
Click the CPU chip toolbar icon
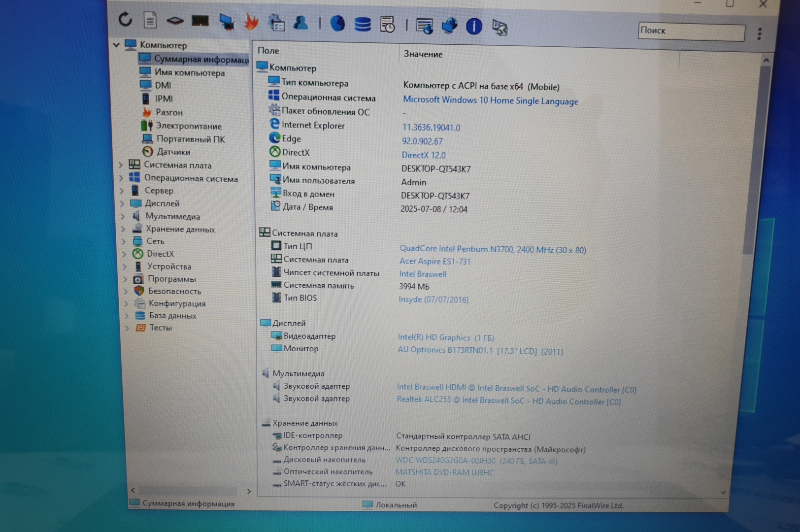[x=175, y=21]
